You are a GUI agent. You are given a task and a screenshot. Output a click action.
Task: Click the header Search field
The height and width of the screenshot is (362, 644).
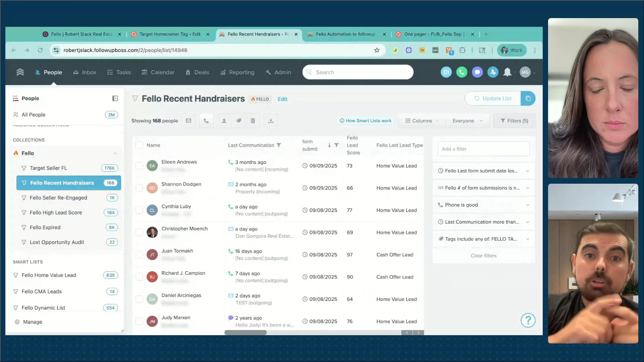(358, 72)
